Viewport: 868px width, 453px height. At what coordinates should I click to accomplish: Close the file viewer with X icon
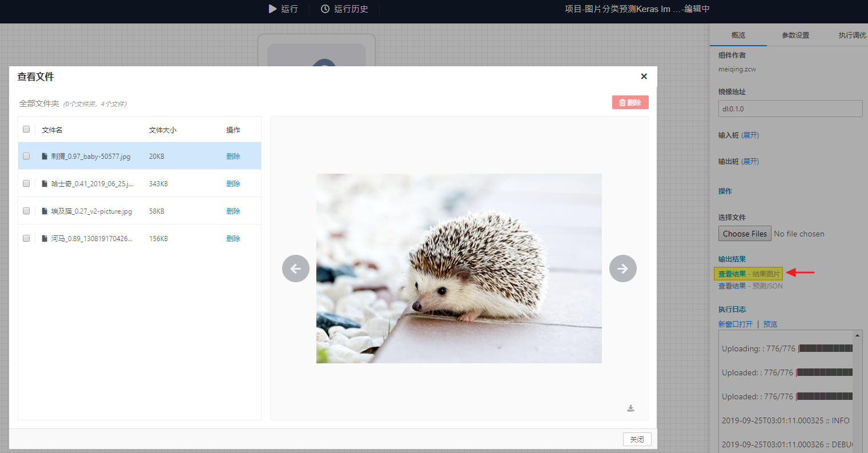click(x=644, y=77)
